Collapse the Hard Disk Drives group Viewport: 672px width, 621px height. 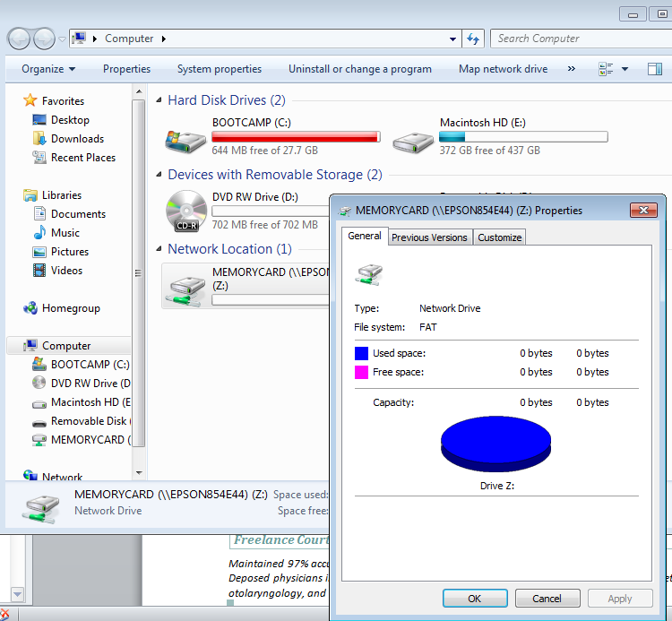(159, 100)
